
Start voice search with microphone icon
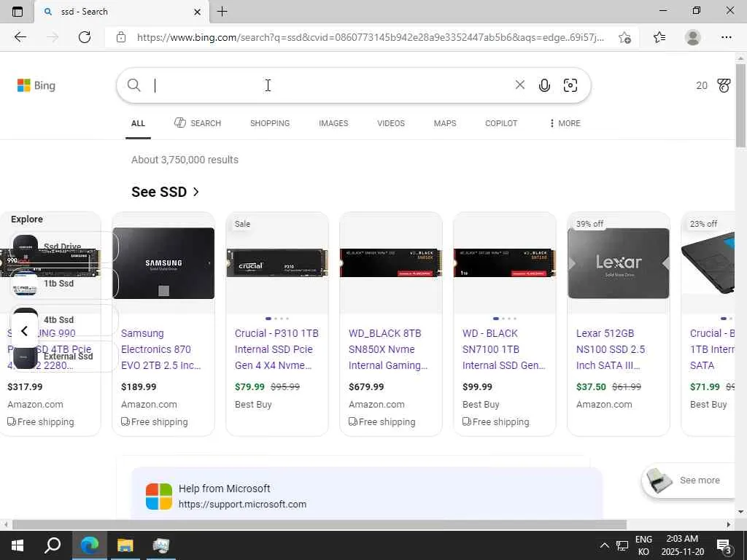pyautogui.click(x=544, y=85)
